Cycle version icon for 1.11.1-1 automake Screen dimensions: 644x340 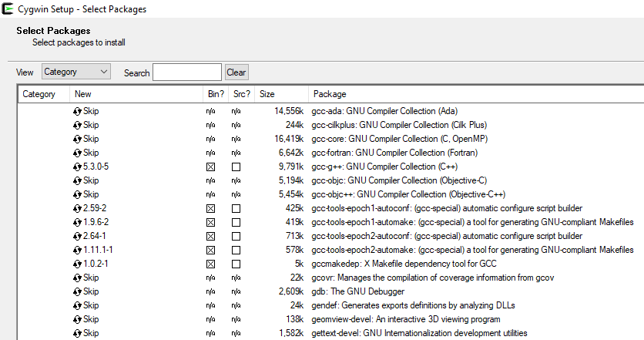tap(77, 251)
